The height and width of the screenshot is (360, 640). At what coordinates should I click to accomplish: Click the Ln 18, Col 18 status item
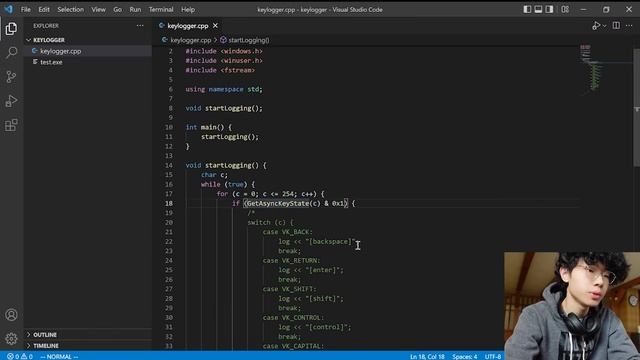[x=427, y=356]
